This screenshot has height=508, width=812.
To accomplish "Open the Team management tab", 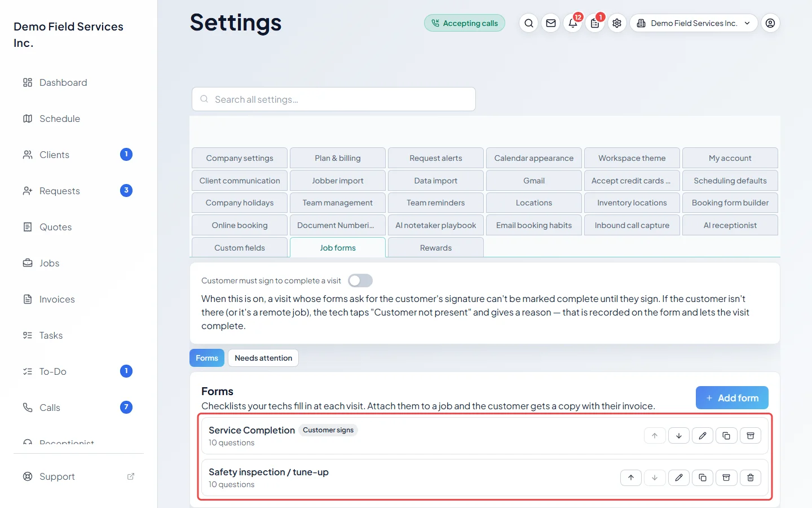I will click(338, 203).
